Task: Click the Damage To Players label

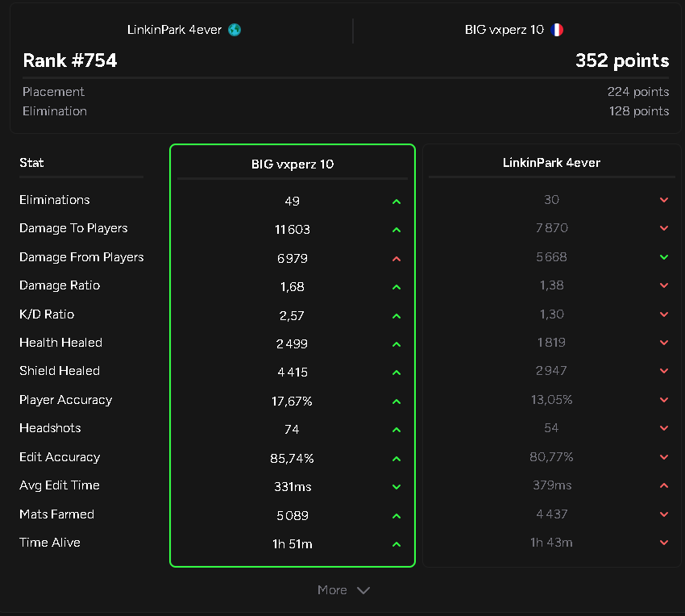Action: (73, 228)
